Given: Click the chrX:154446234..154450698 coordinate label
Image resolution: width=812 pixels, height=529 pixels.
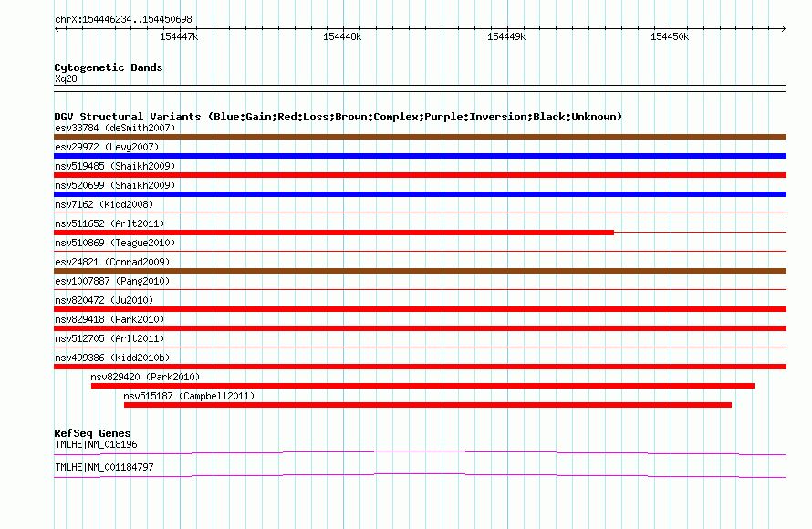Looking at the screenshot, I should [x=123, y=20].
